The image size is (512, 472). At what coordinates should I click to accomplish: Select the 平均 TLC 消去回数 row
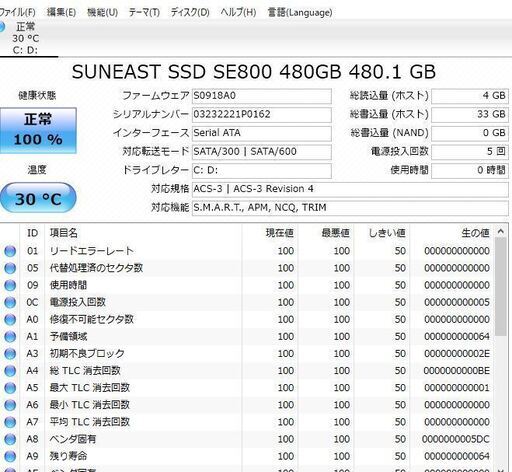pyautogui.click(x=247, y=422)
